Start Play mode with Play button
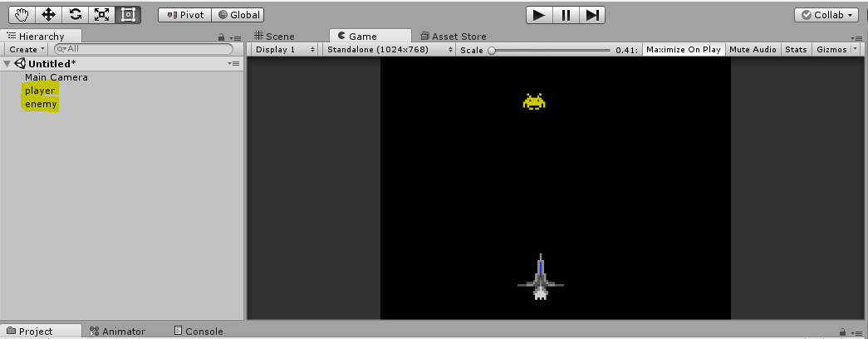The height and width of the screenshot is (339, 868). click(x=538, y=15)
